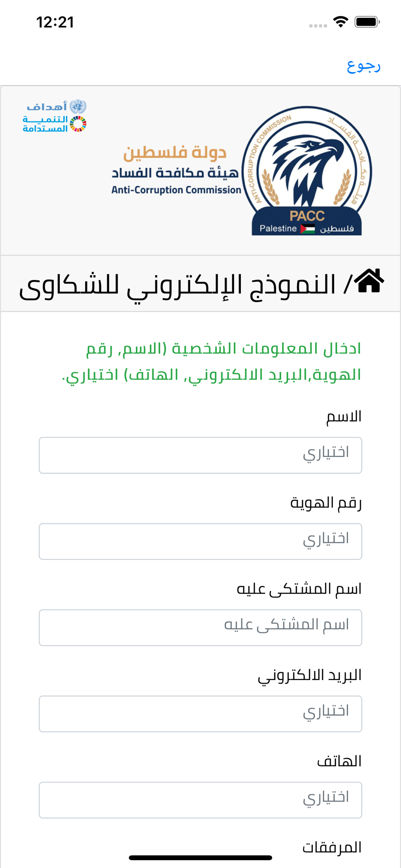This screenshot has width=401, height=868.
Task: Click the المرفقات attachments label
Action: 332,847
